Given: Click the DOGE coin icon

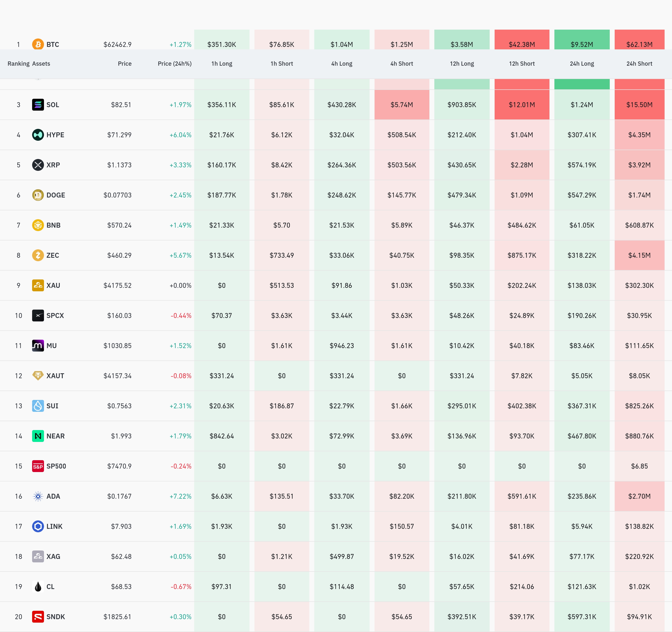Looking at the screenshot, I should click(x=38, y=195).
